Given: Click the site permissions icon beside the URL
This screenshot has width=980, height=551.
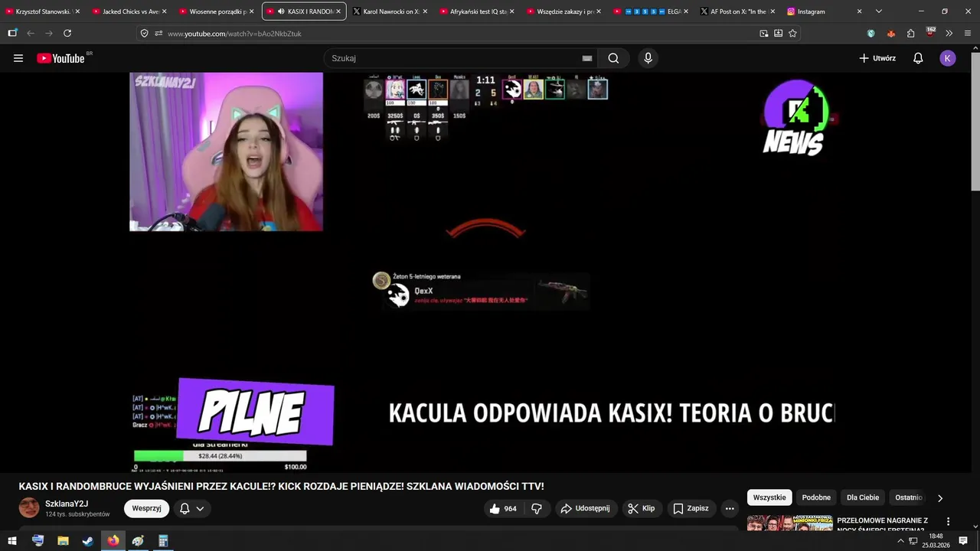Looking at the screenshot, I should 158,33.
